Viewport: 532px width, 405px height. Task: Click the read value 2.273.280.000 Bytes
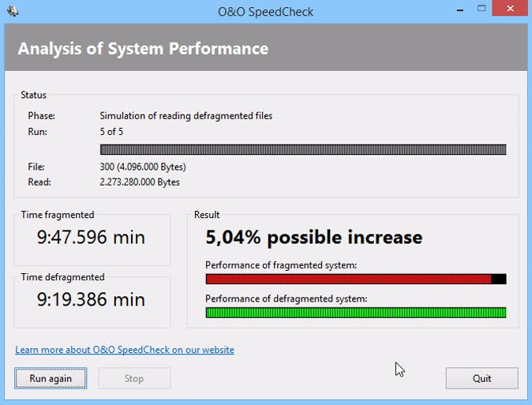point(140,182)
